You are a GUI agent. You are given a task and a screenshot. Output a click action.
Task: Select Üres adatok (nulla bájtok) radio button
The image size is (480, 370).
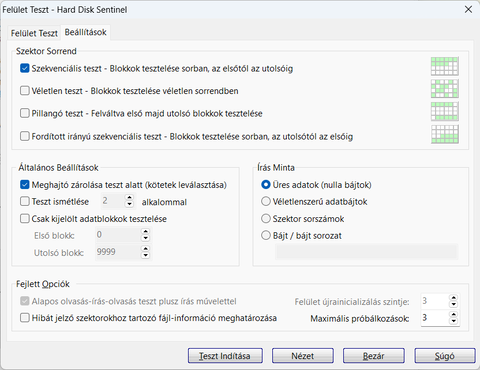point(266,185)
